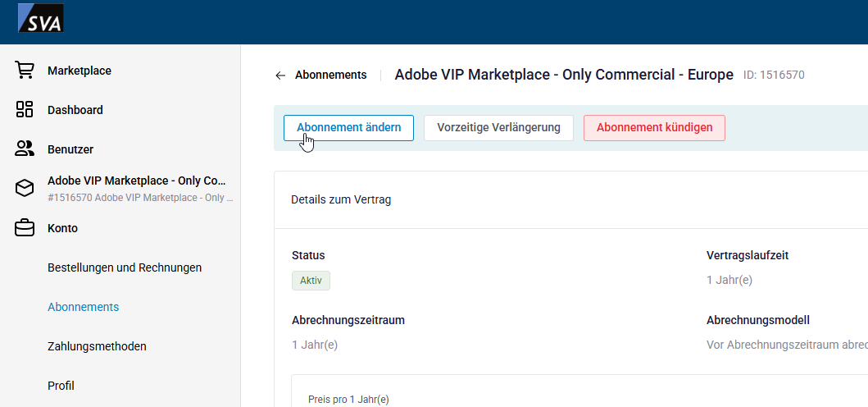The image size is (868, 407).
Task: Click the Dashboard grid icon
Action: tap(25, 110)
